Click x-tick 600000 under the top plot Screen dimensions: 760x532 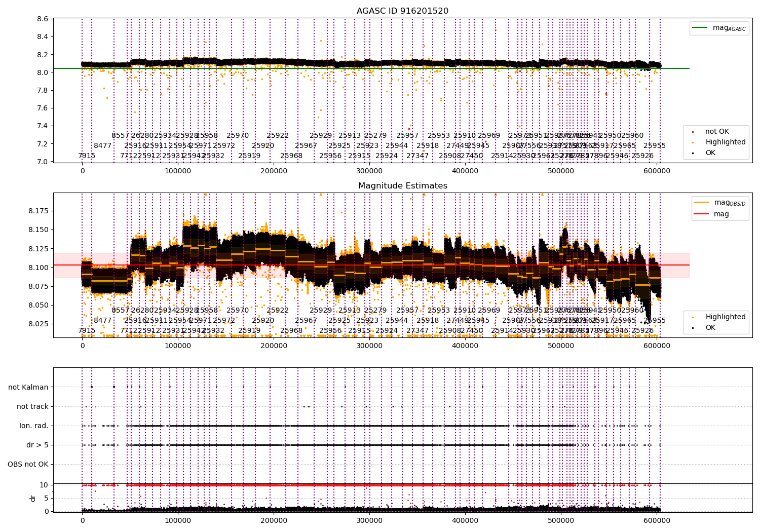click(x=657, y=171)
